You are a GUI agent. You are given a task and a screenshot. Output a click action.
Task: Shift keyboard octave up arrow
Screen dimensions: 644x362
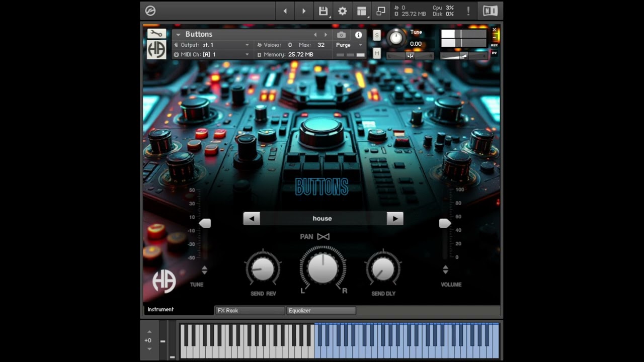point(149,332)
